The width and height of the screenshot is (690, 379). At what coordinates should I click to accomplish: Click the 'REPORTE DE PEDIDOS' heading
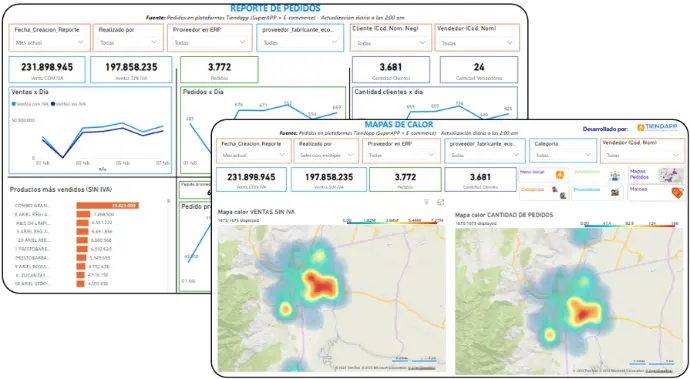(x=275, y=8)
